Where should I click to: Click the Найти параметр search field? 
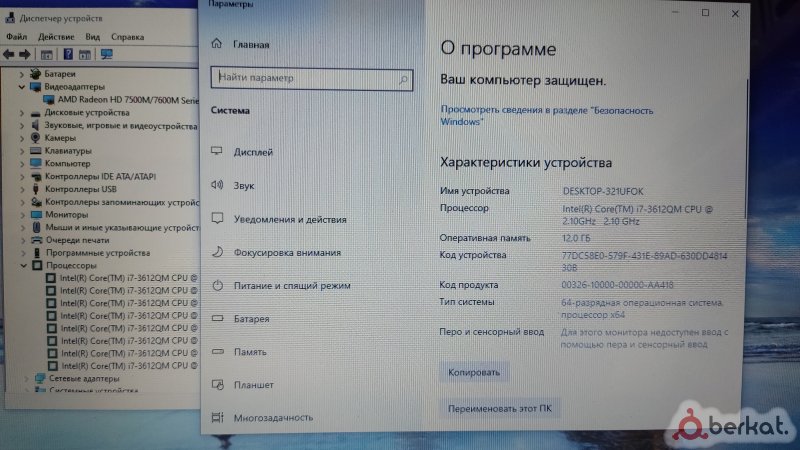312,79
